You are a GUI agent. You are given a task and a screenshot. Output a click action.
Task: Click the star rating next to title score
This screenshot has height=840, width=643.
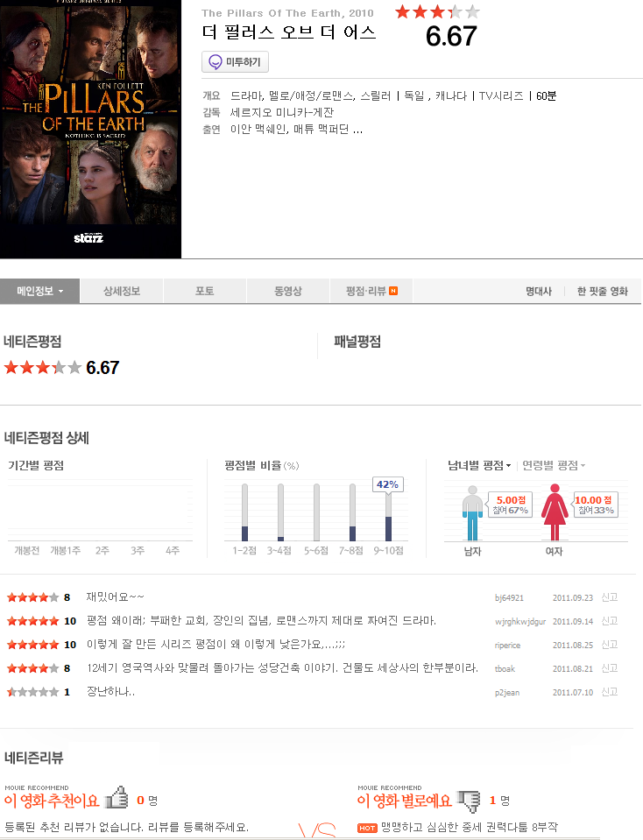click(437, 11)
